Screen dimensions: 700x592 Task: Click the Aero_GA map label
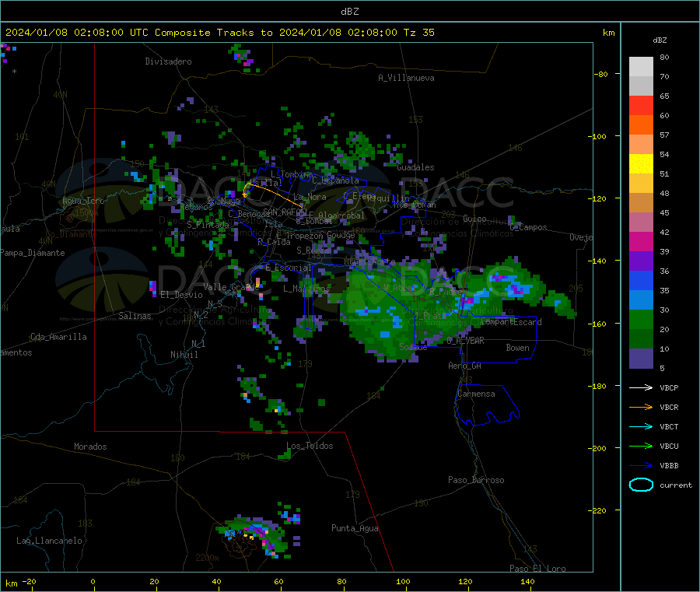pos(465,366)
